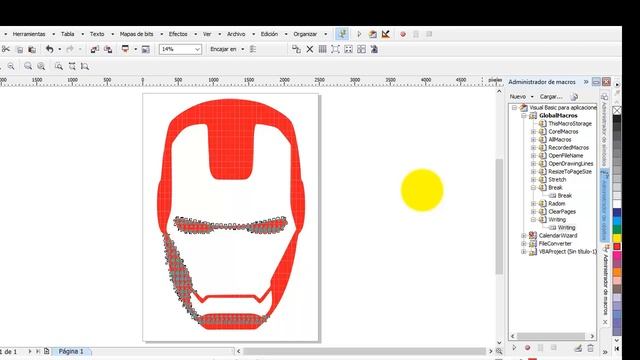Select the Página 1 tab
The height and width of the screenshot is (360, 640).
tap(71, 351)
